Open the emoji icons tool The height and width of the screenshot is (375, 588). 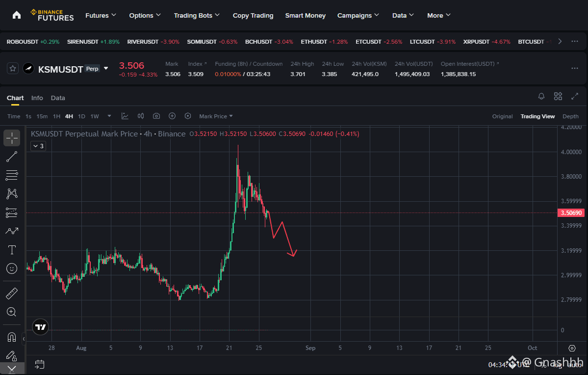click(12, 268)
